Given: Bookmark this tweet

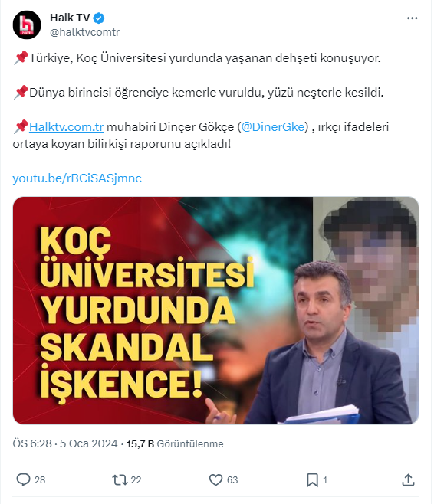Looking at the screenshot, I should pos(312,480).
